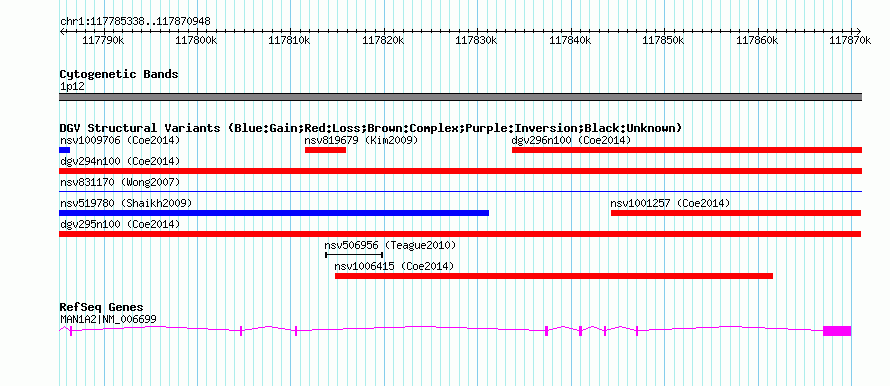
Task: Click the 117820k ruler tick label
Action: 384,40
